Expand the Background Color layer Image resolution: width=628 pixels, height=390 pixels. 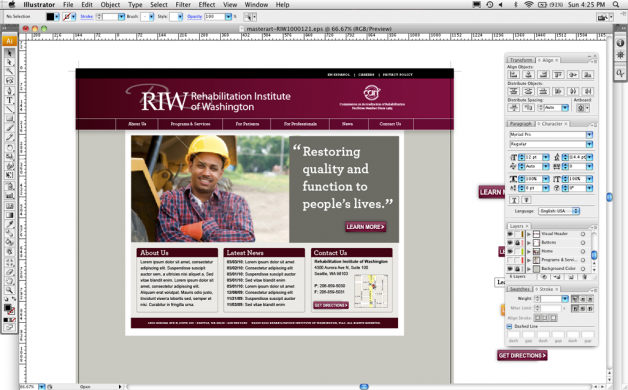coord(529,269)
